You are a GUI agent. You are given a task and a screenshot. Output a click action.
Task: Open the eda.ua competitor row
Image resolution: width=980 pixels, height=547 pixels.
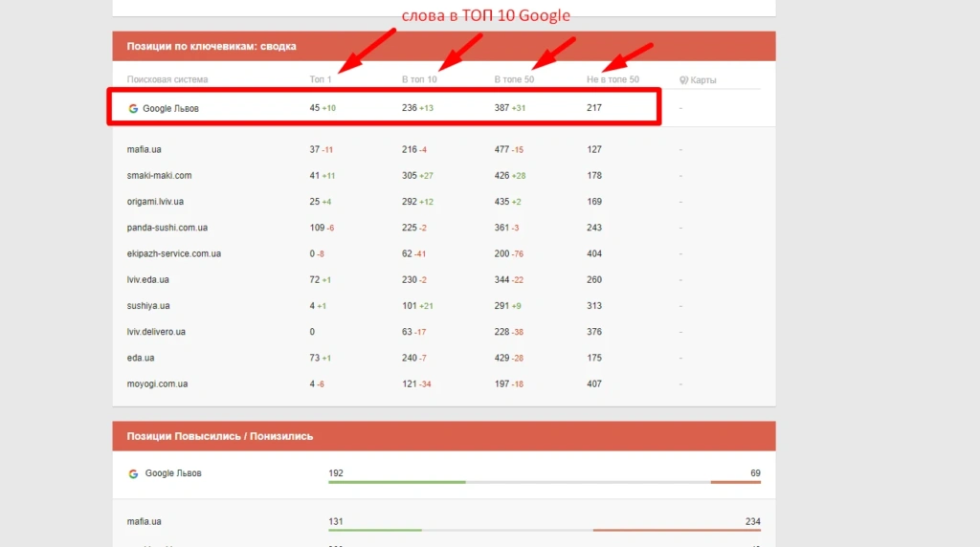pyautogui.click(x=444, y=358)
